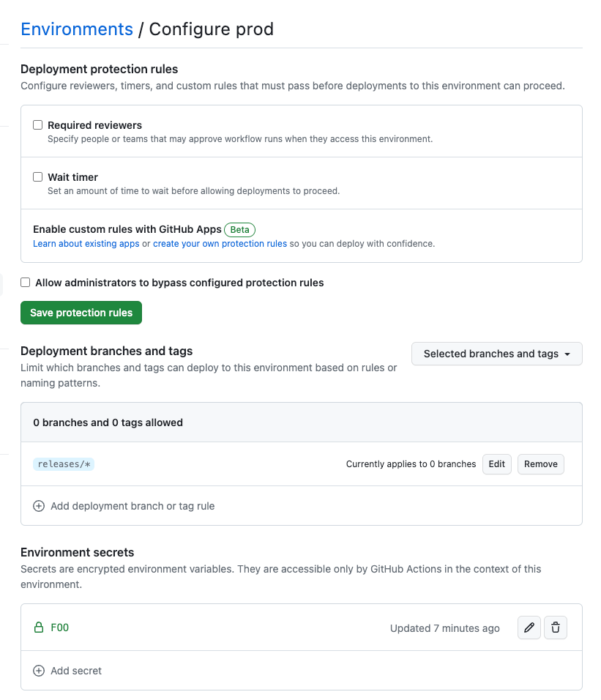This screenshot has width=601, height=700.
Task: Click the lock icon next to FOO
Action: [x=39, y=628]
